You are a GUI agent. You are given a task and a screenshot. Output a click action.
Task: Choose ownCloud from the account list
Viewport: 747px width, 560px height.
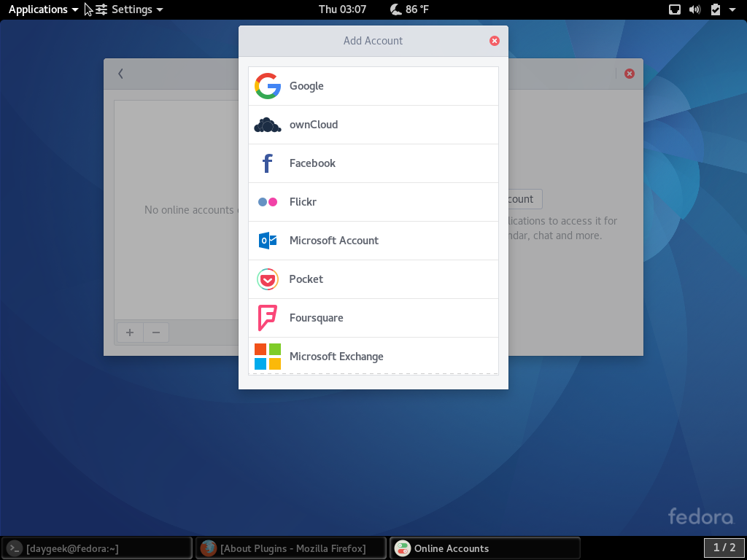[x=373, y=125]
